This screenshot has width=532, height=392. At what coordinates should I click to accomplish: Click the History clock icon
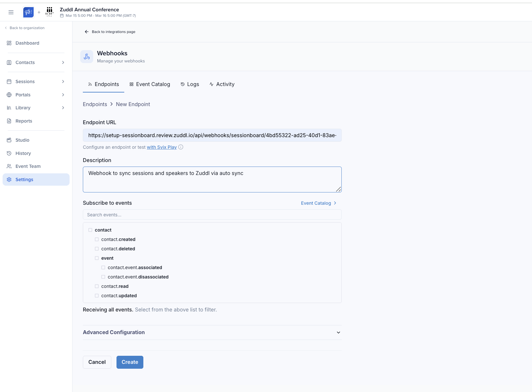coord(9,153)
